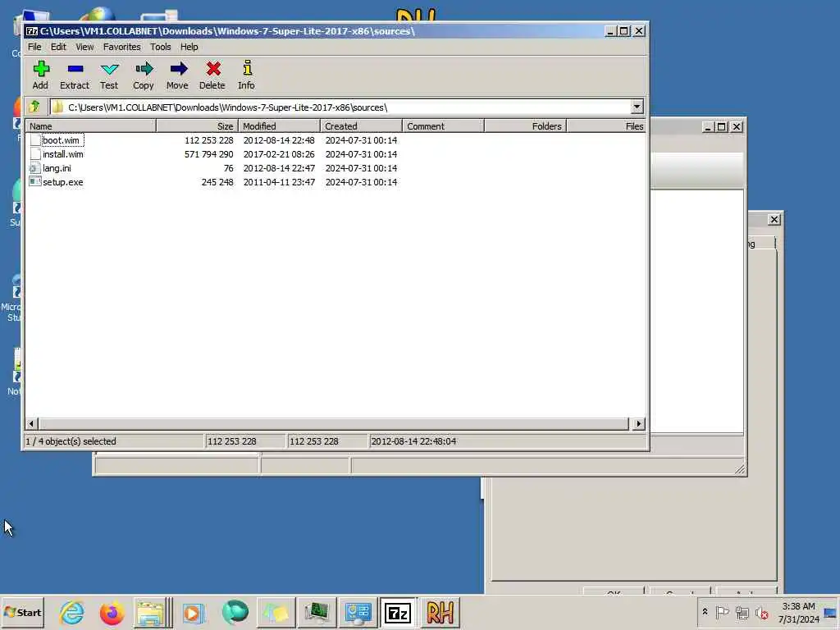Open Windows Explorer taskbar icon

point(151,612)
